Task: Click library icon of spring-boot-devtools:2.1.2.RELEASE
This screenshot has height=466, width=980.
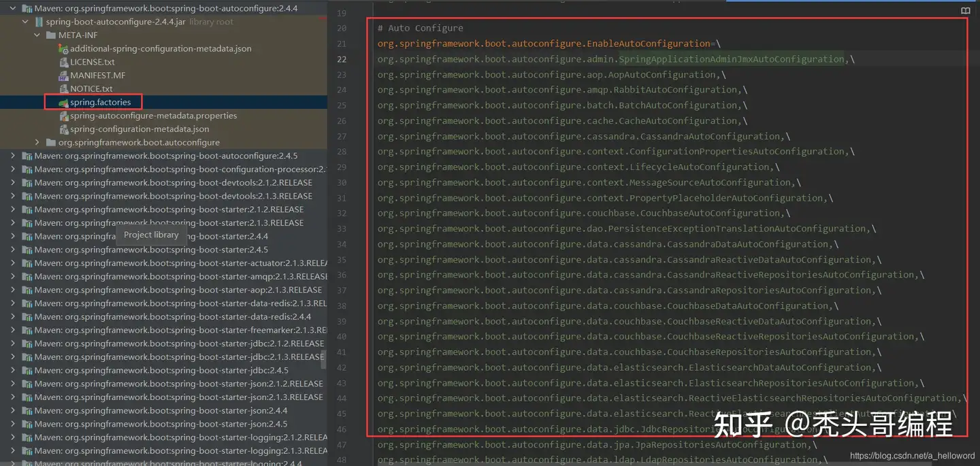Action: pos(27,183)
